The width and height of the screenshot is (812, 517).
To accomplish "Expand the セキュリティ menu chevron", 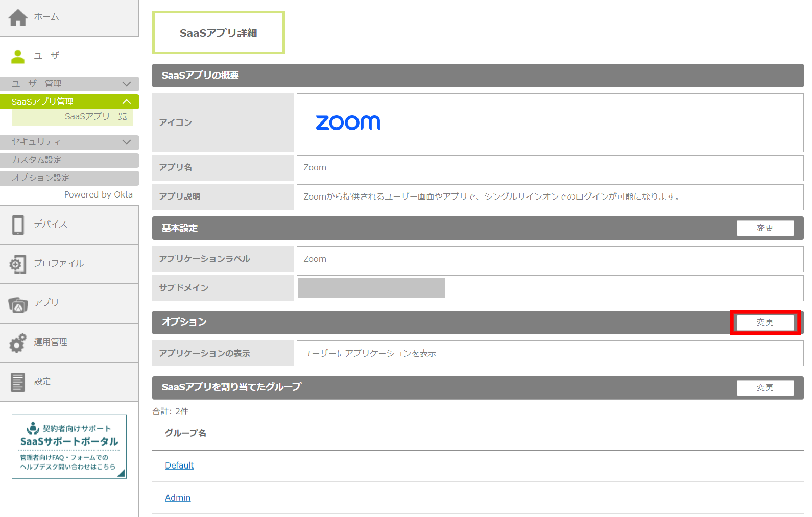I will [x=127, y=142].
